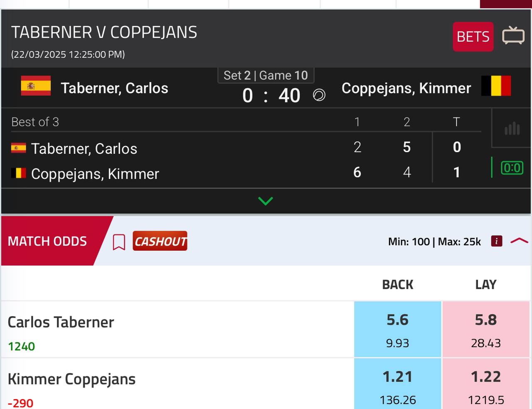
Task: Open the market info 'i' icon
Action: coord(497,241)
